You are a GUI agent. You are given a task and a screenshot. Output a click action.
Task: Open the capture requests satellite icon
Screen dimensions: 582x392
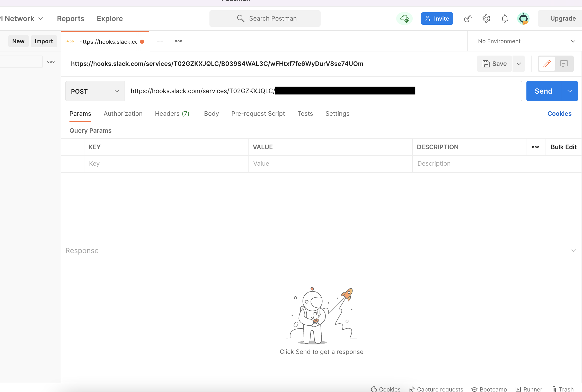[468, 19]
